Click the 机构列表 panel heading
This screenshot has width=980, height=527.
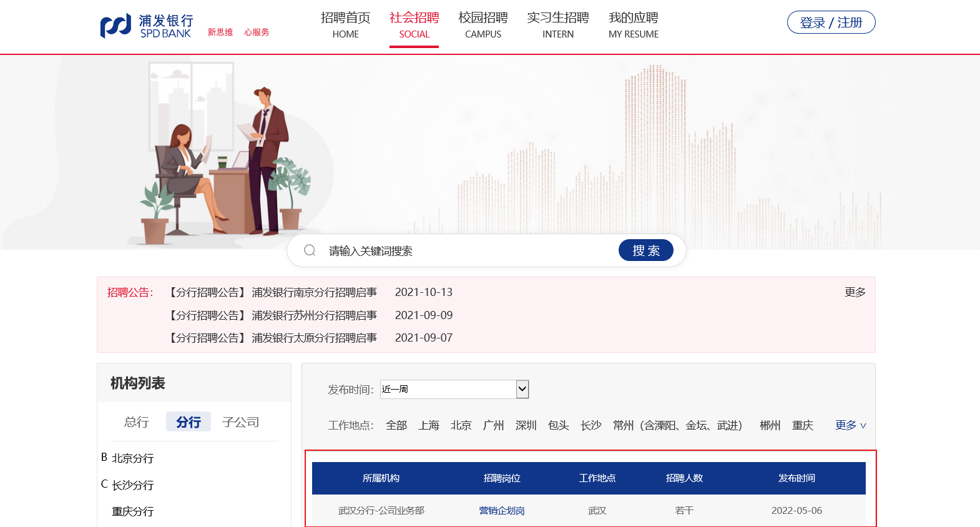tap(138, 383)
